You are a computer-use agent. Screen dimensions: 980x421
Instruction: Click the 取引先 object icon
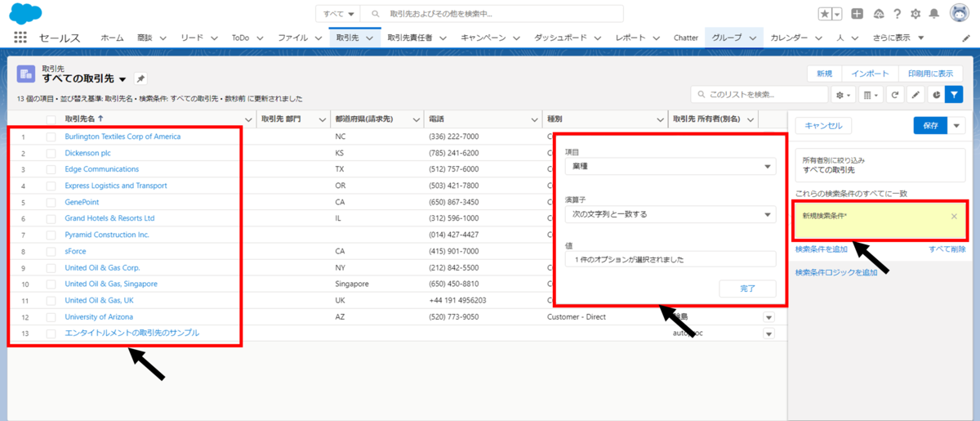(x=25, y=74)
